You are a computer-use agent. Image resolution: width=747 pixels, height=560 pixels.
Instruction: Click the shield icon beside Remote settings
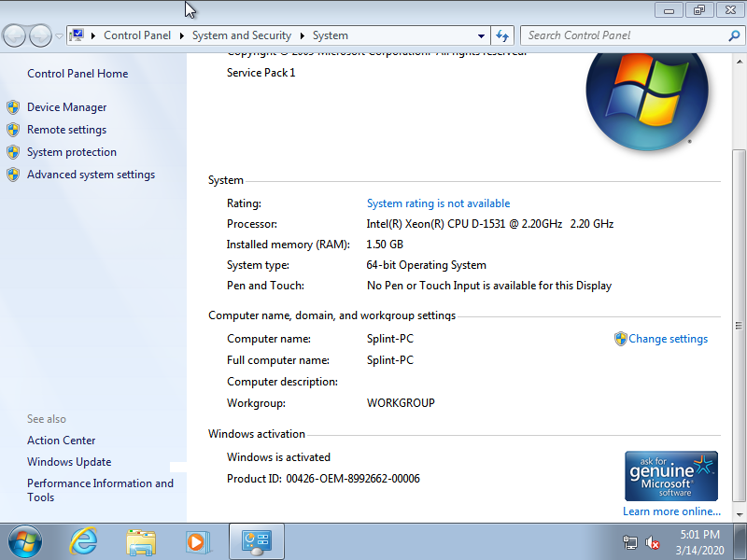[x=13, y=130]
